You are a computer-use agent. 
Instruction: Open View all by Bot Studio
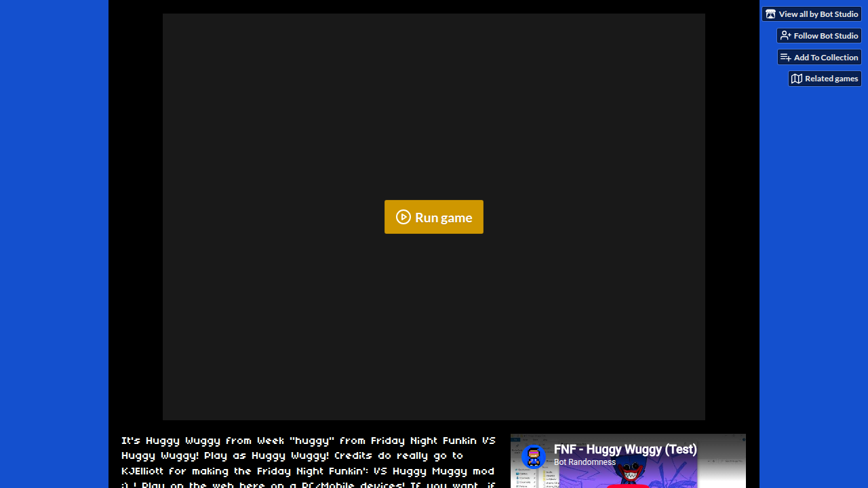click(812, 14)
